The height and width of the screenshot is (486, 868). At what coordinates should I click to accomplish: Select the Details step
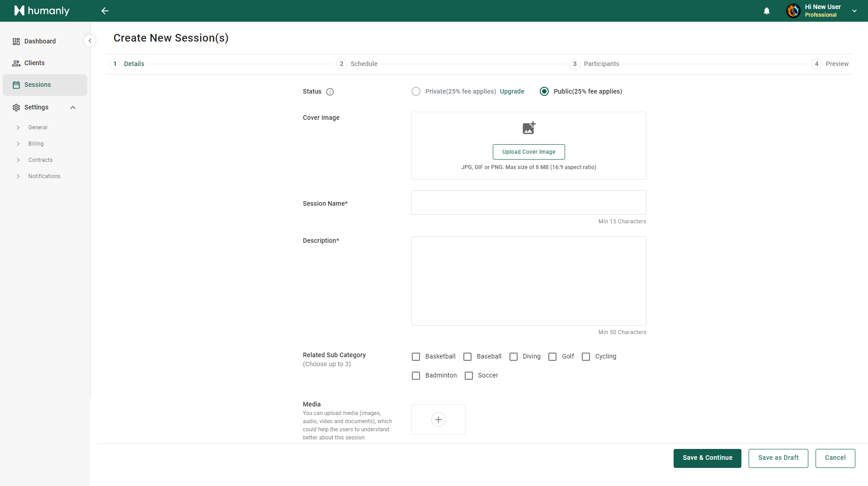click(127, 64)
